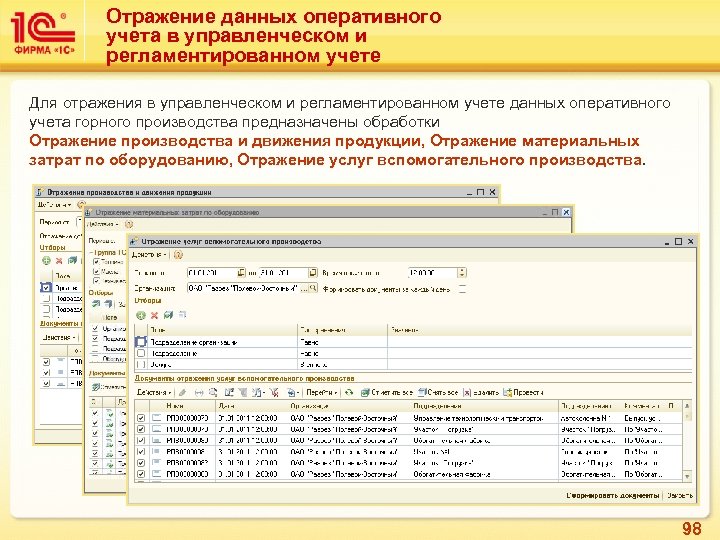Click Отметить все button in documents toolbar
The width and height of the screenshot is (720, 540).
387,392
